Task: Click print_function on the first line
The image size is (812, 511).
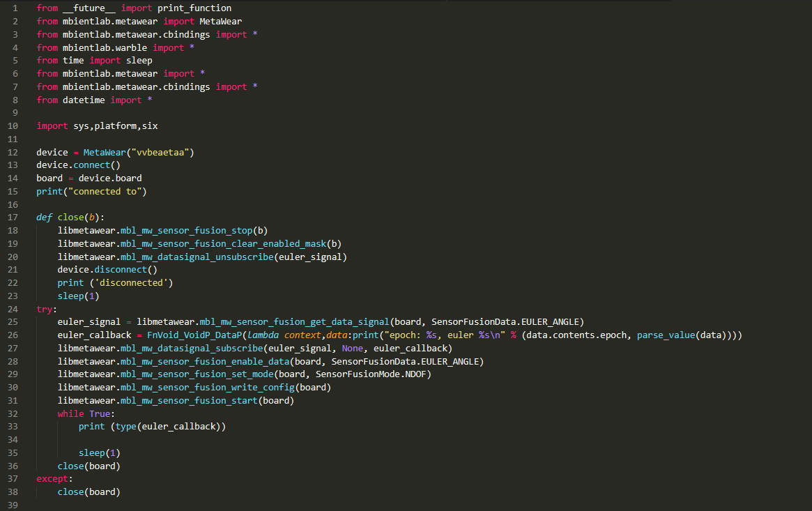Action: [194, 8]
